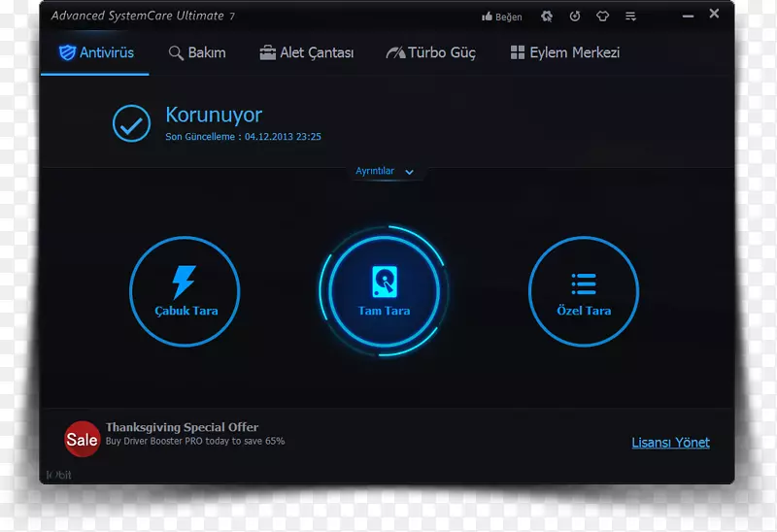Screen dimensions: 777x532
Task: Click the Lisansı Yönet link
Action: [x=670, y=443]
